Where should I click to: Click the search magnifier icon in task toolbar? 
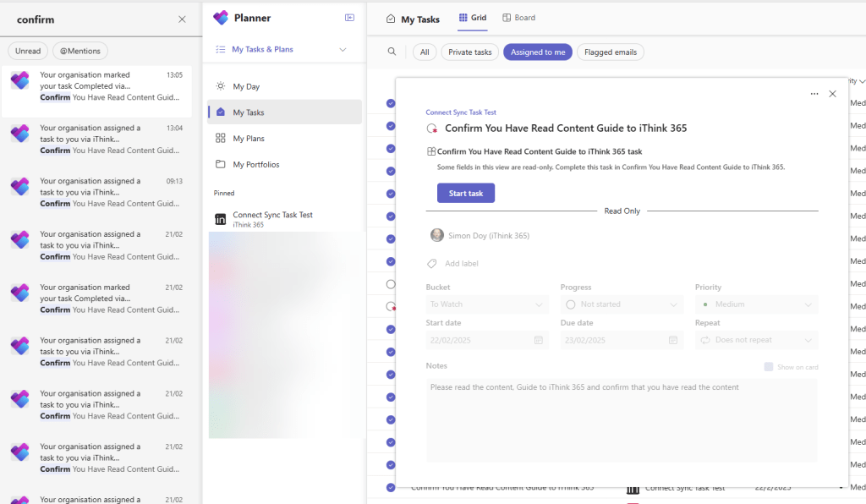click(392, 52)
